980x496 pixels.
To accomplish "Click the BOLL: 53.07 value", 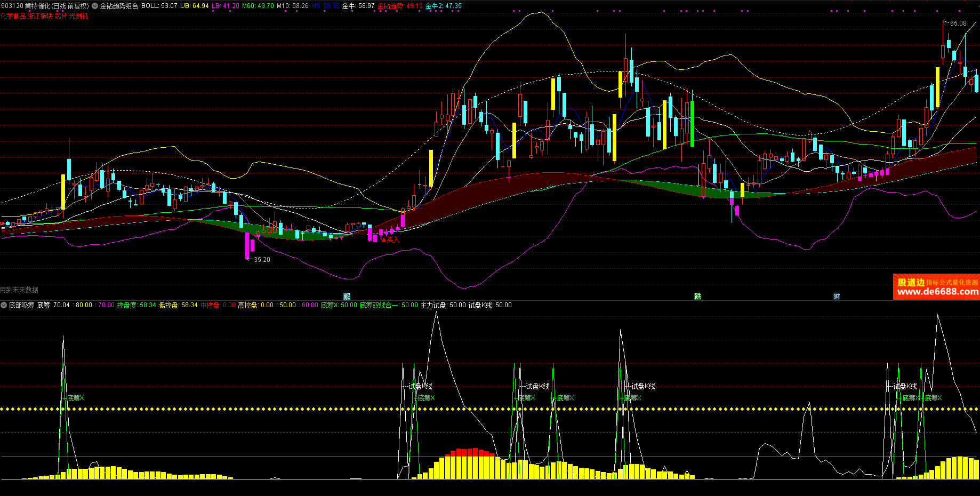I will (x=159, y=6).
